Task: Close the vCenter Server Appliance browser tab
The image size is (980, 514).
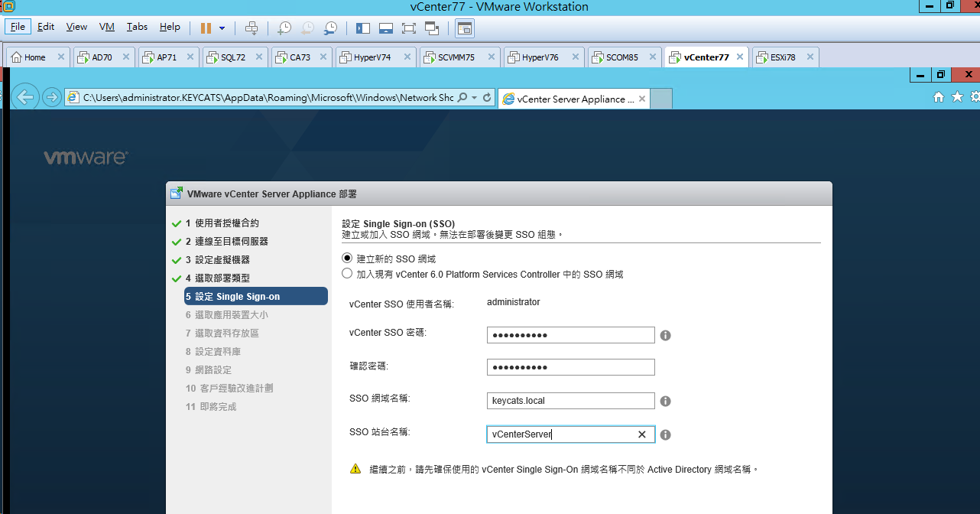Action: [642, 99]
